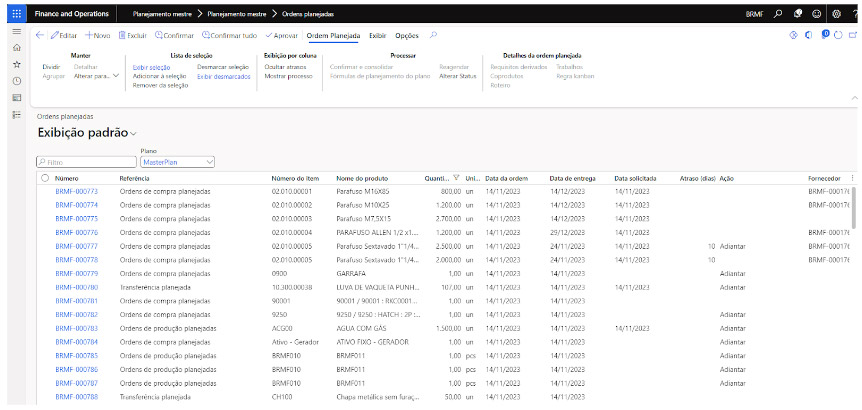Expand the navigation pane hamburger menu
Image resolution: width=862 pixels, height=410 pixels.
coord(15,33)
